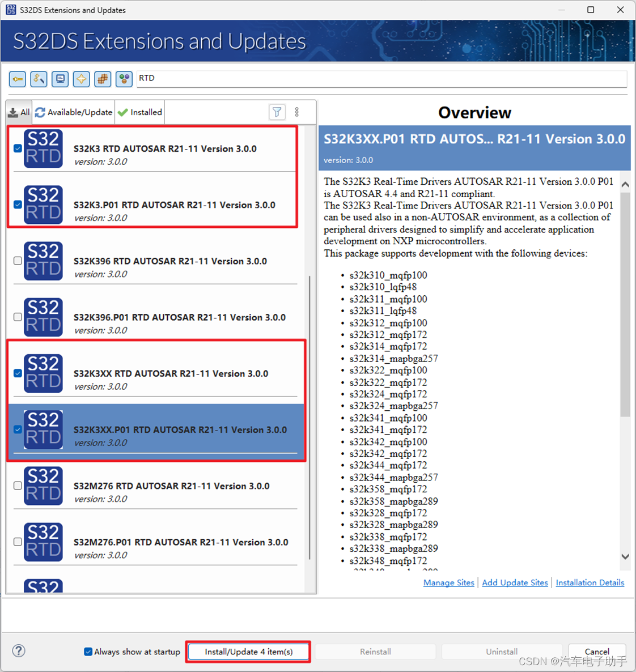Check the S32K396 RTD AUTOSAR package checkbox
The height and width of the screenshot is (672, 636).
(18, 261)
